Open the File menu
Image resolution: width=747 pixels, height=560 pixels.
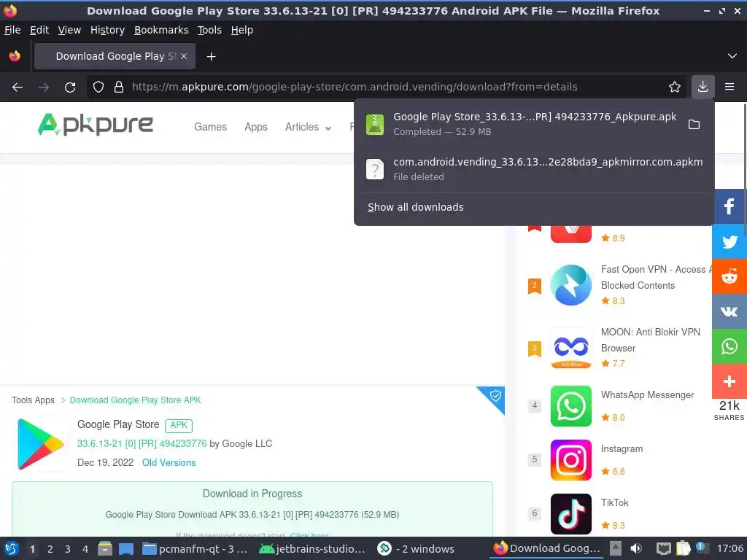(12, 30)
